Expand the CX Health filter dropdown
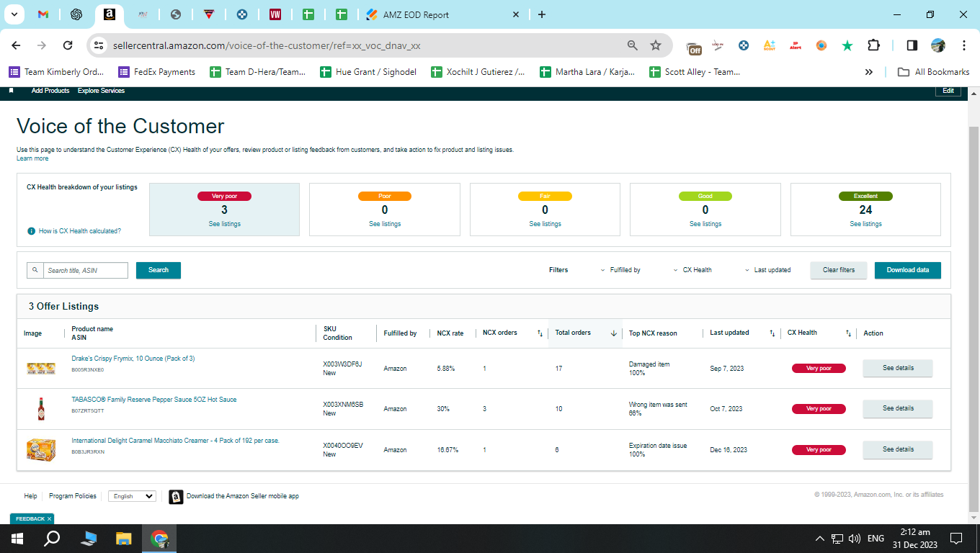Screen dimensions: 980x553 (692, 270)
